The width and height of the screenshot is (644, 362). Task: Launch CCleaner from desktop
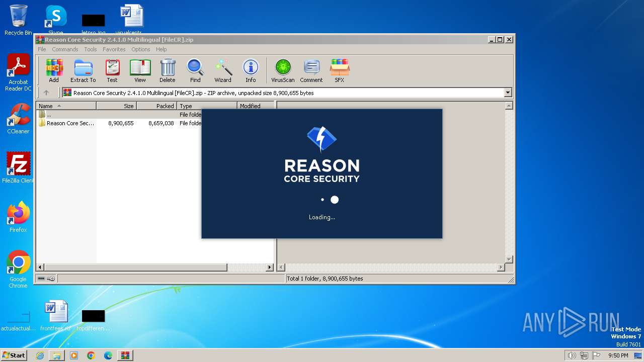(18, 119)
